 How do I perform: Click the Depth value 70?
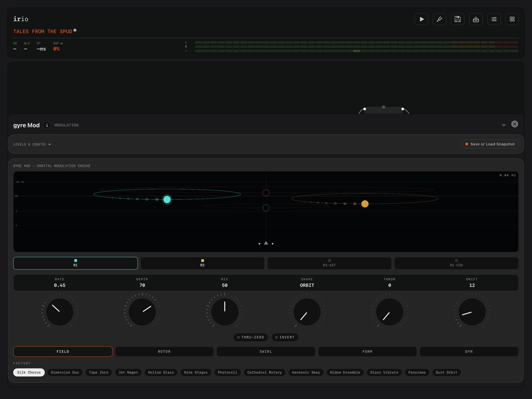coord(142,285)
